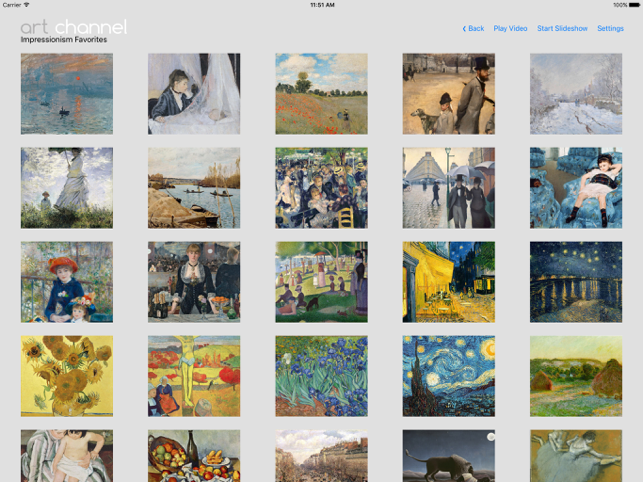The height and width of the screenshot is (482, 643).
Task: Tap the battery indicator in status bar
Action: coord(634,5)
